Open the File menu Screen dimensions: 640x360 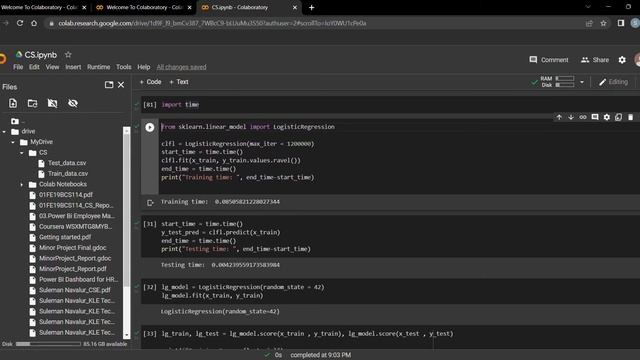coord(18,67)
